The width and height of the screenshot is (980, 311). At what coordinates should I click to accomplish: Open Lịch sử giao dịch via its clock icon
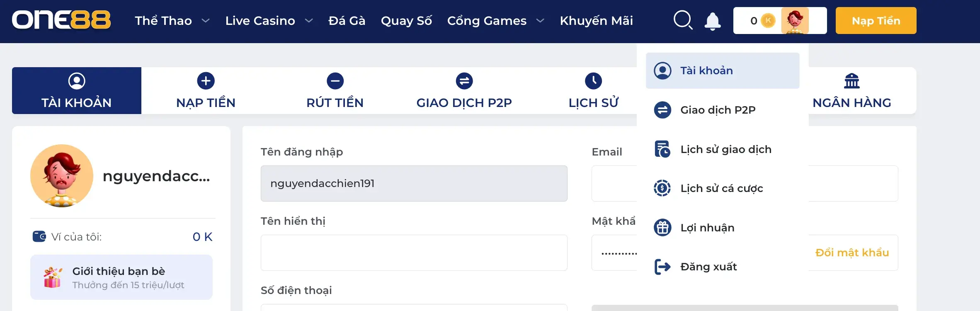[x=662, y=148]
